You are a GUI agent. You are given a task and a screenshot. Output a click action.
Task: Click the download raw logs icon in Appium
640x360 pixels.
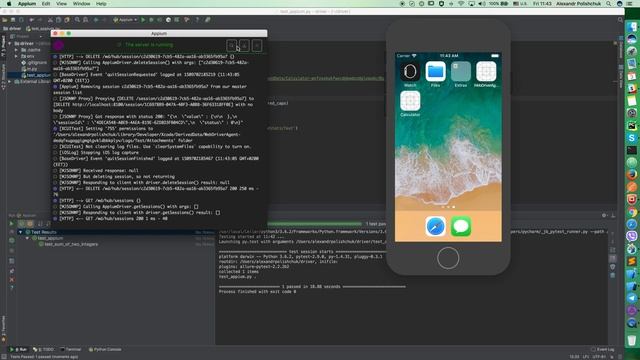pyautogui.click(x=244, y=46)
